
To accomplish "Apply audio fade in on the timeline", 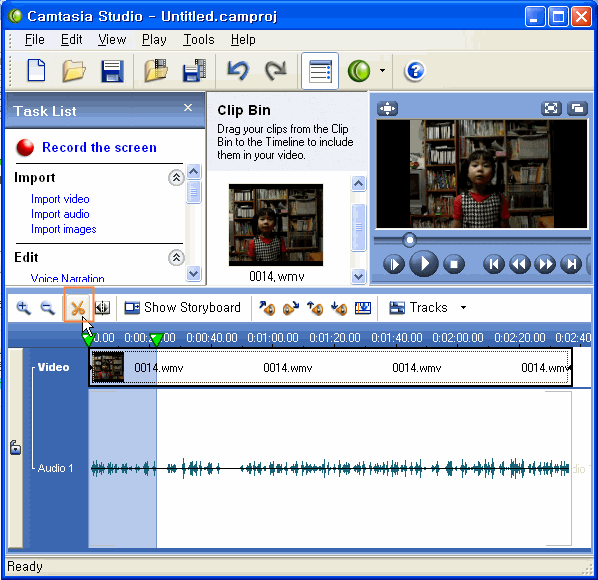I will 267,308.
